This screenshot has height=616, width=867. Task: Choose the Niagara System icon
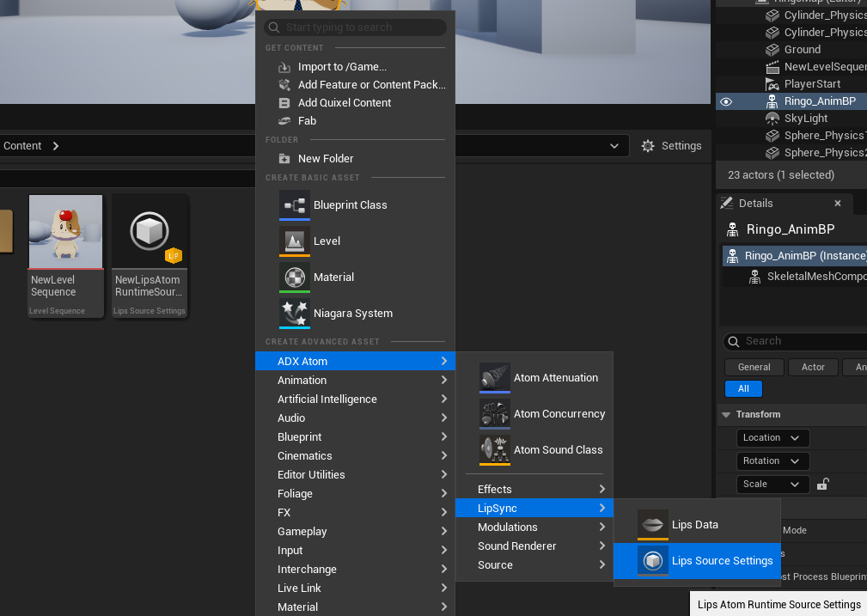295,314
